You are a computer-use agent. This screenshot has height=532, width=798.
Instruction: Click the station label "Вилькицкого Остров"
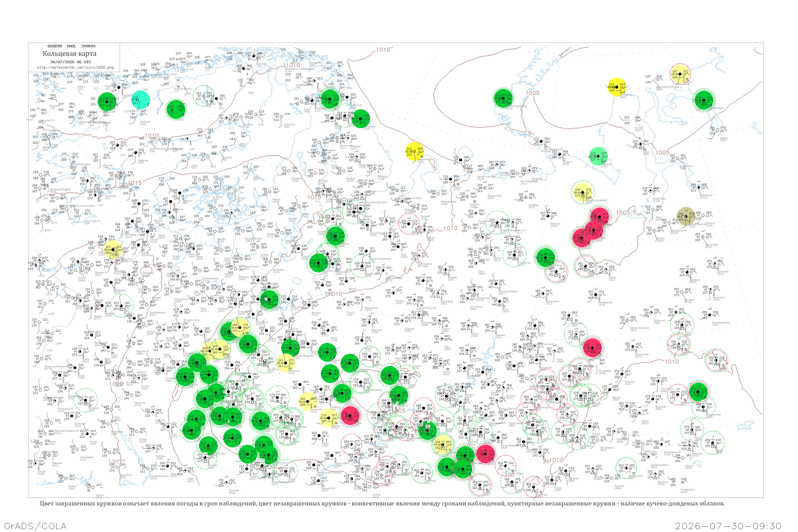(x=667, y=87)
